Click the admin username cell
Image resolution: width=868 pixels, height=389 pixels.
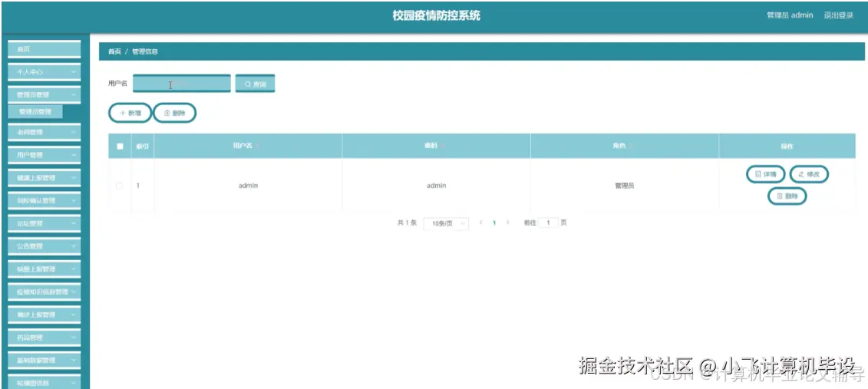248,186
